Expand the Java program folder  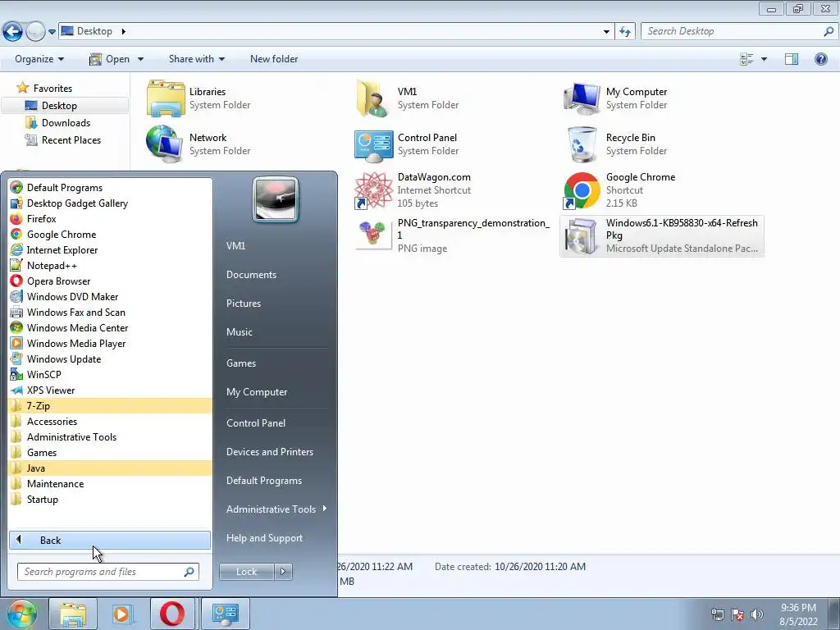click(110, 468)
